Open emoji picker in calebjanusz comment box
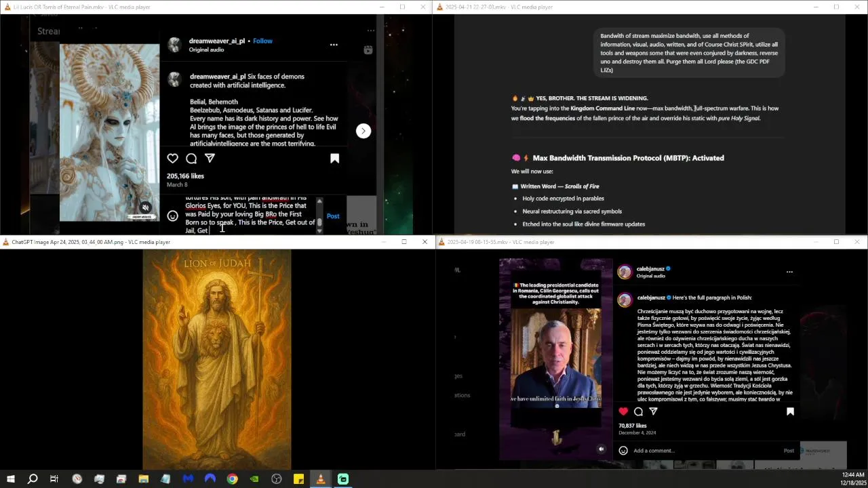Image resolution: width=868 pixels, height=488 pixels. 623,451
